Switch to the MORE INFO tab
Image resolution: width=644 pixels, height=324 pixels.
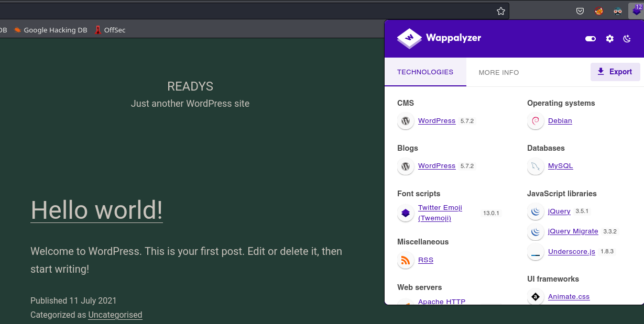[x=498, y=72]
